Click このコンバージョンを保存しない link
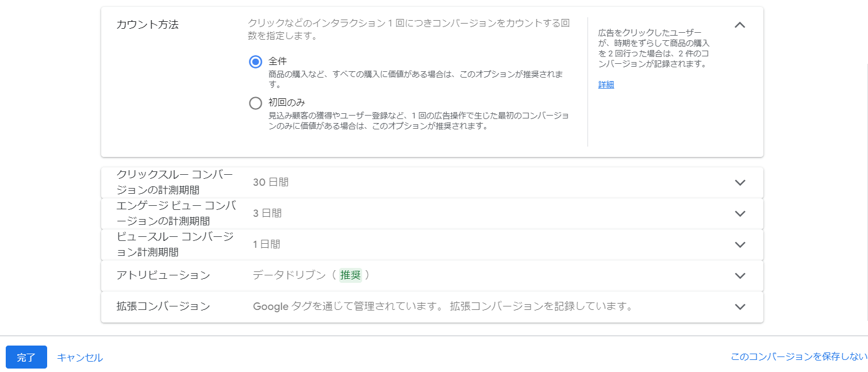Viewport: 868px width, 372px height. pyautogui.click(x=799, y=356)
